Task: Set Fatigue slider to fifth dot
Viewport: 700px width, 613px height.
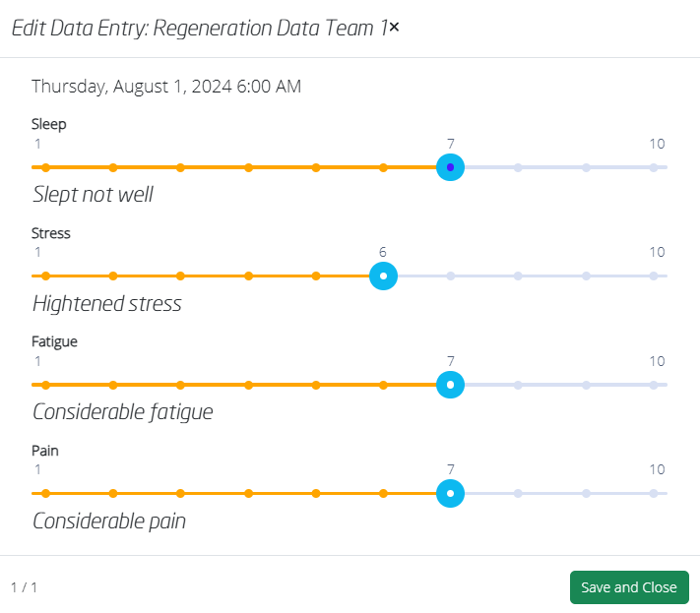Action: coord(316,385)
